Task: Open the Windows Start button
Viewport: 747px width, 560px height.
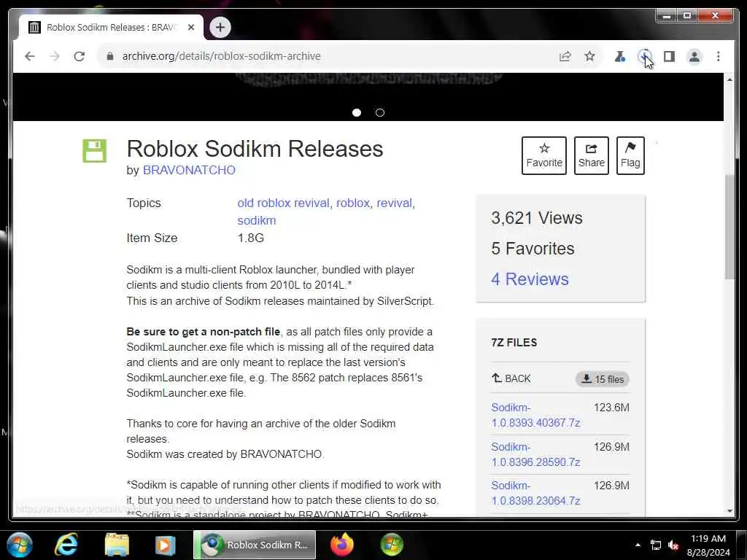Action: pos(19,545)
